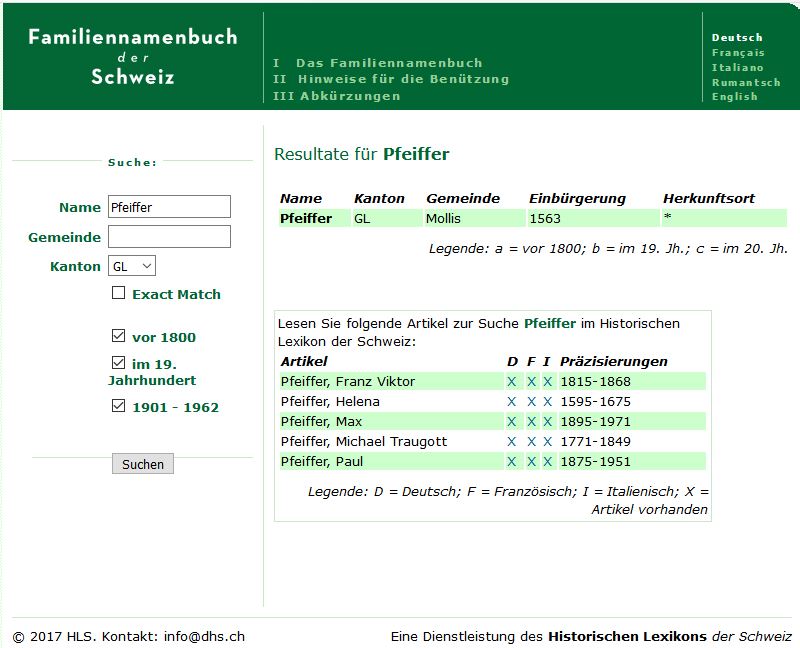Open German article for Michael Traugott Pfeiffer
Viewport: 800px width, 648px height.
(x=512, y=442)
